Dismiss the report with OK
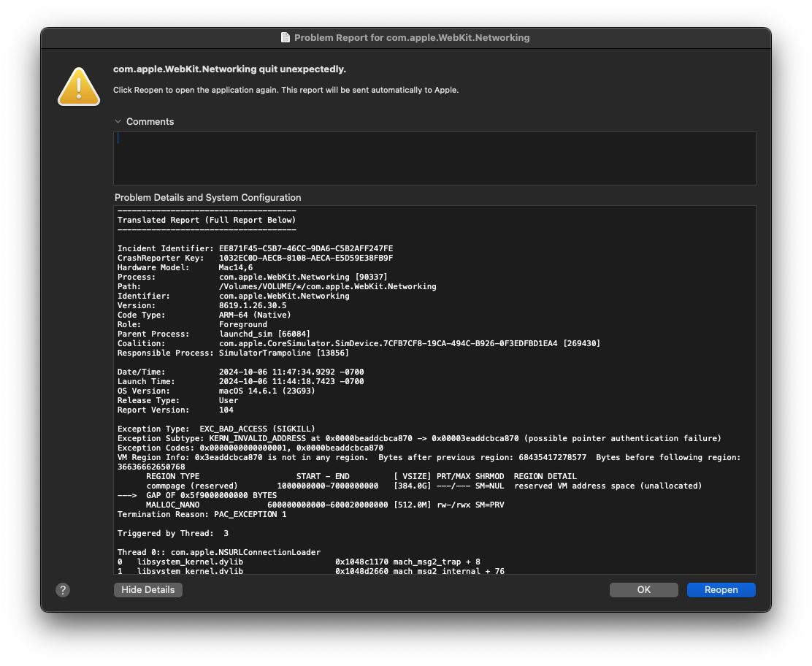The height and width of the screenshot is (666, 812). (x=644, y=590)
